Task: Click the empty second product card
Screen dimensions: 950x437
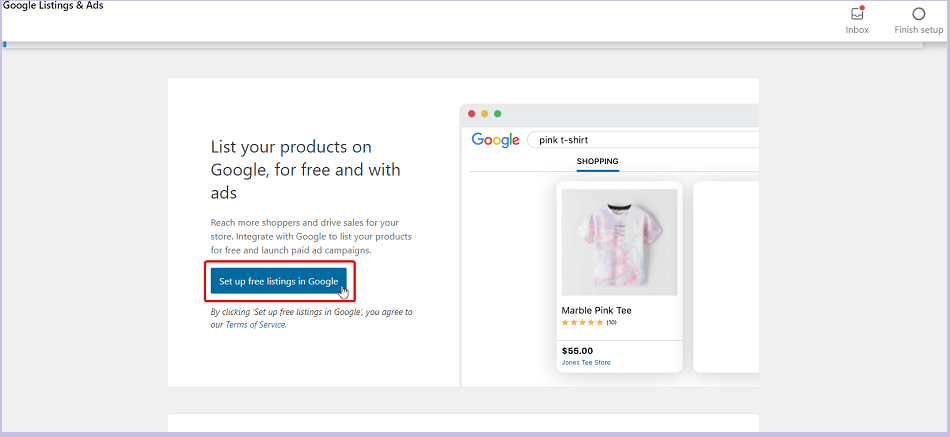Action: pos(726,277)
